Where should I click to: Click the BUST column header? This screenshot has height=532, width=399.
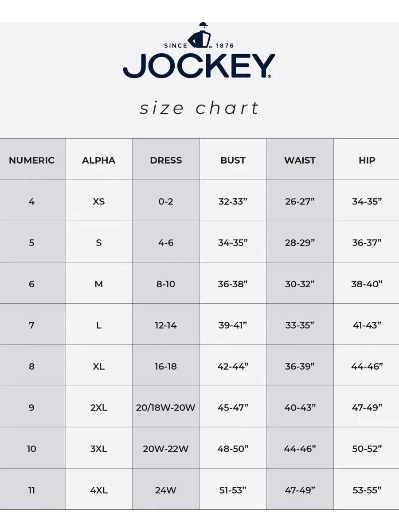point(233,160)
